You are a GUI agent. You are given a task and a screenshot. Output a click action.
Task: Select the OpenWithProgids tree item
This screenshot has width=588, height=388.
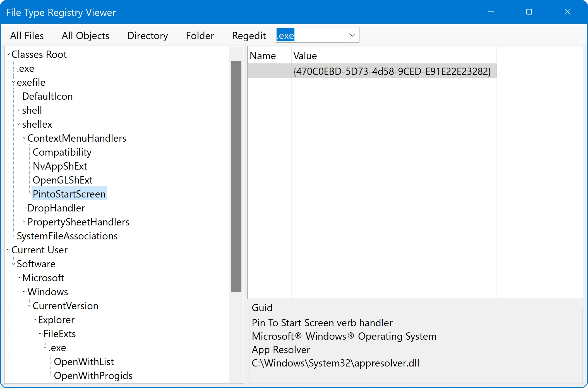[93, 376]
